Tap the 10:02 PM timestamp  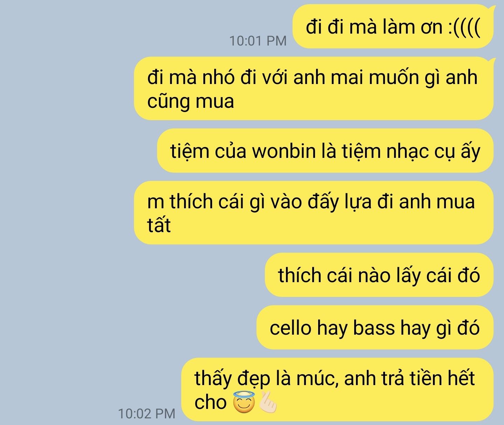click(x=147, y=414)
